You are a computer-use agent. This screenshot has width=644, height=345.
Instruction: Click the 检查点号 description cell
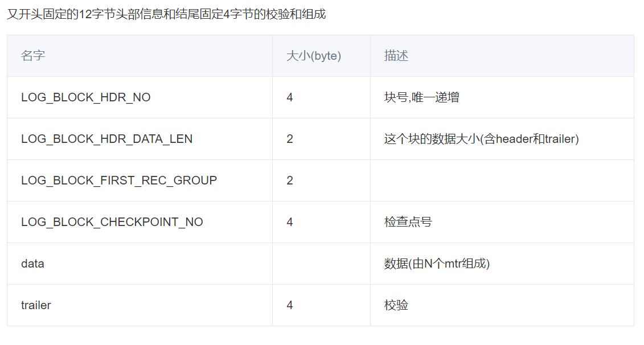pyautogui.click(x=502, y=222)
